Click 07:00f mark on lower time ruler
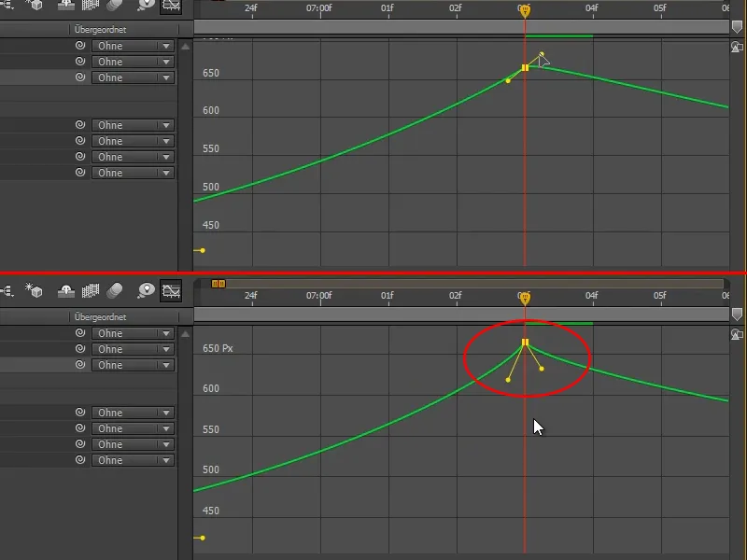Screen dimensions: 747x560 click(x=318, y=296)
